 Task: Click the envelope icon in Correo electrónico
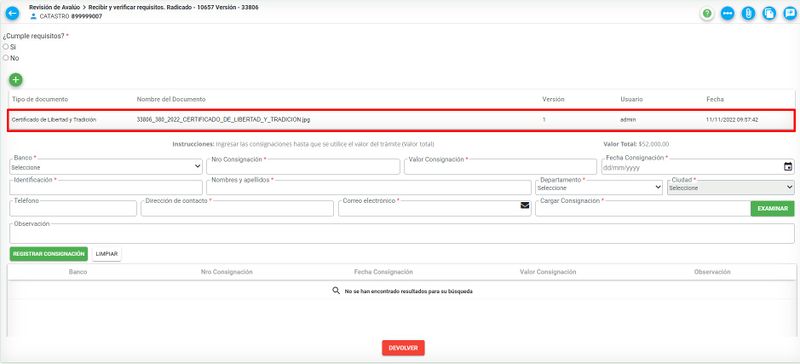click(x=524, y=205)
